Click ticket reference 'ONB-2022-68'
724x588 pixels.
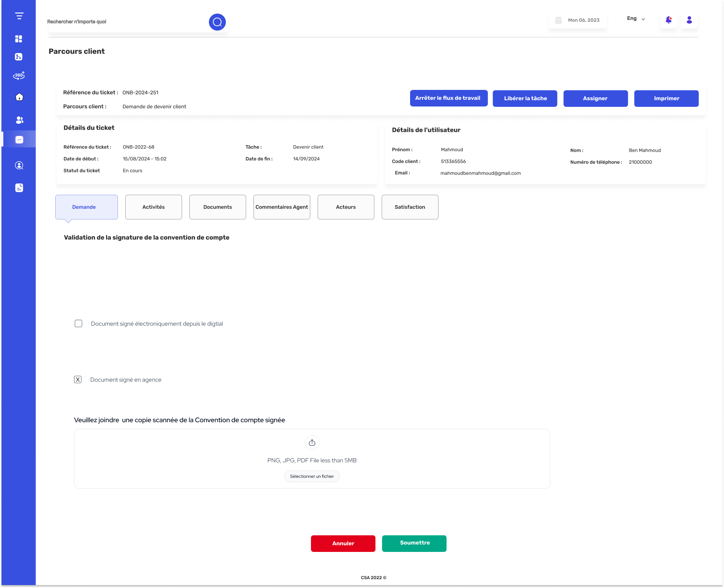(x=139, y=147)
